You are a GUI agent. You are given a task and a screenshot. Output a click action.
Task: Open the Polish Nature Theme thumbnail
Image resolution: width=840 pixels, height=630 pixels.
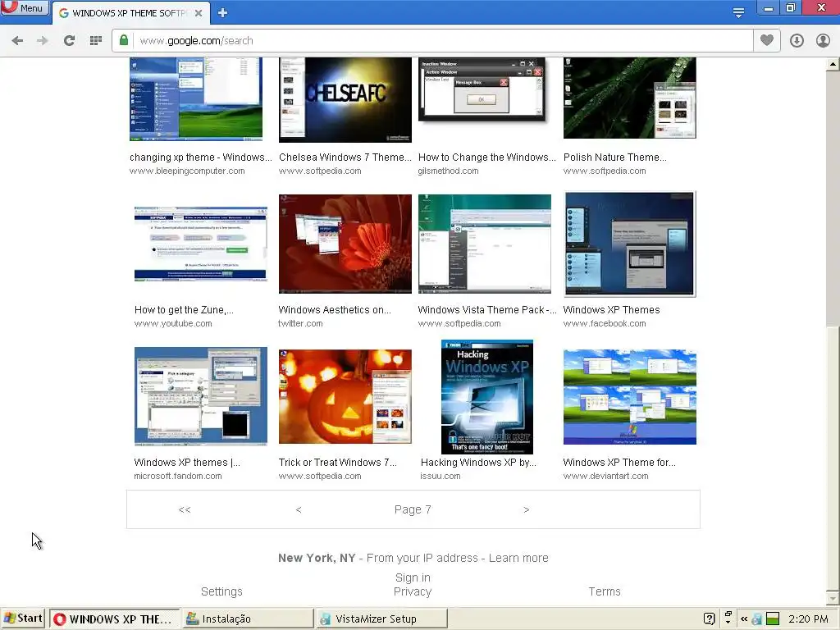click(x=629, y=98)
